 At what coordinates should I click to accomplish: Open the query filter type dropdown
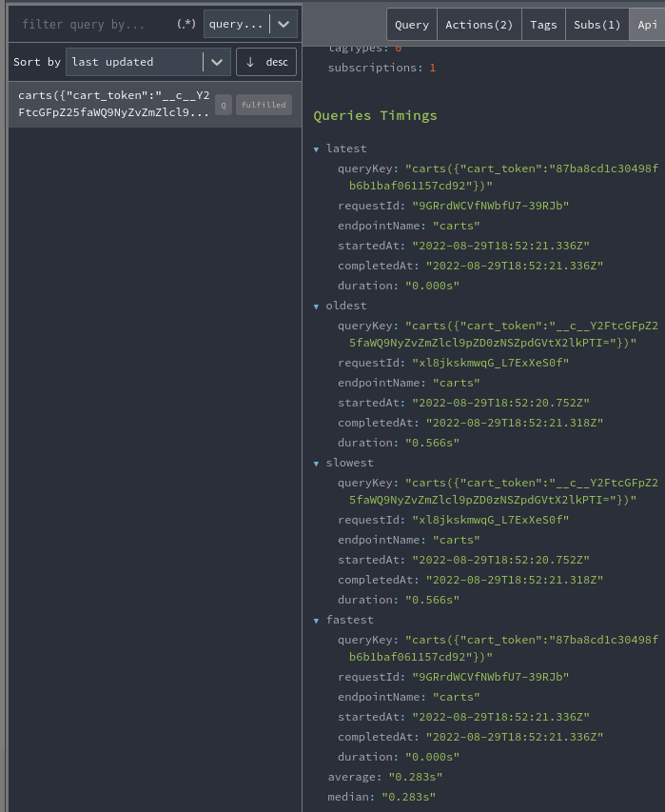[250, 24]
